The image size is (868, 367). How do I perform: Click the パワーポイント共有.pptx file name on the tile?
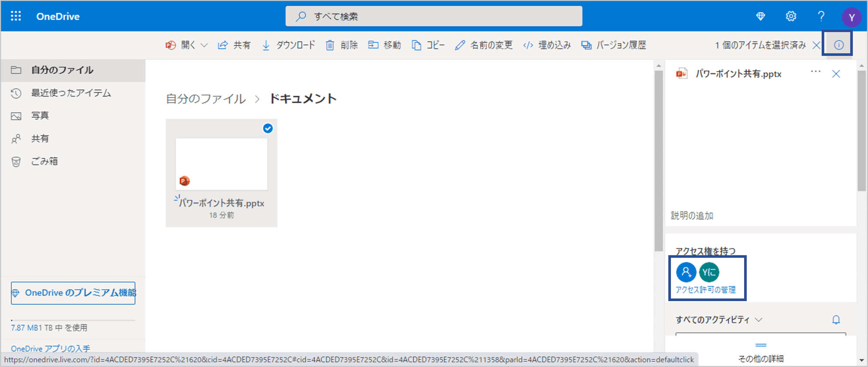click(222, 203)
